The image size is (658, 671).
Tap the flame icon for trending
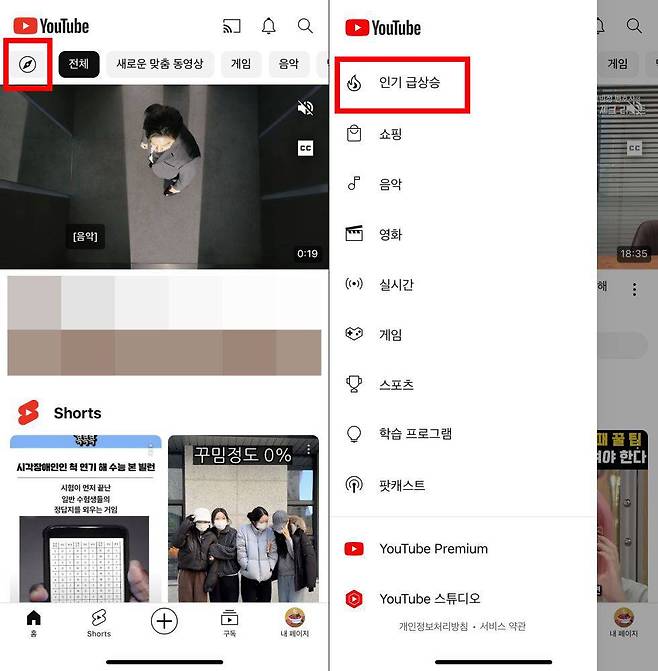354,83
